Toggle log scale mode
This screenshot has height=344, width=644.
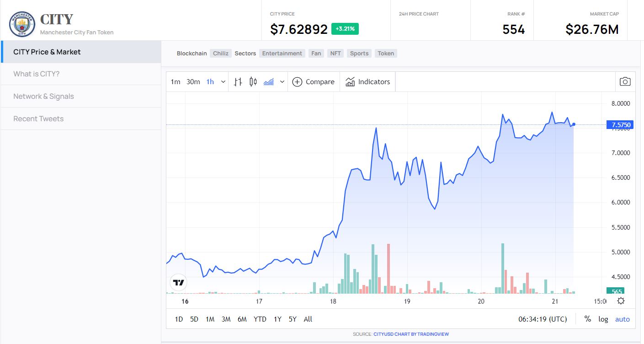pos(603,319)
